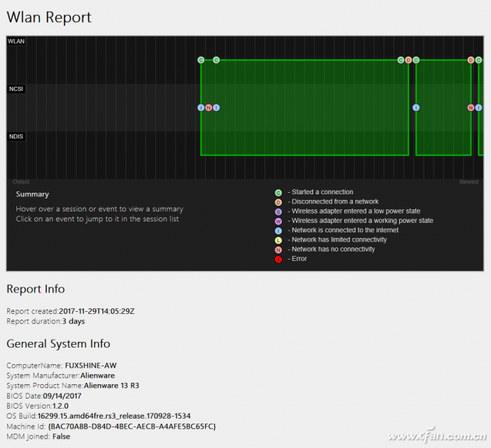The width and height of the screenshot is (491, 448).
Task: Click the last red N marker in NCSI row
Action: point(471,108)
